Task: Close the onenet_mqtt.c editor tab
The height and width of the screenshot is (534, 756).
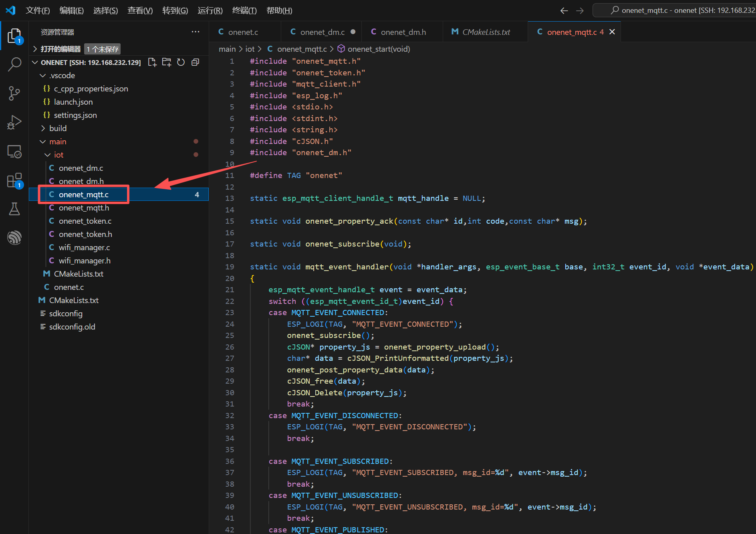Action: (612, 32)
